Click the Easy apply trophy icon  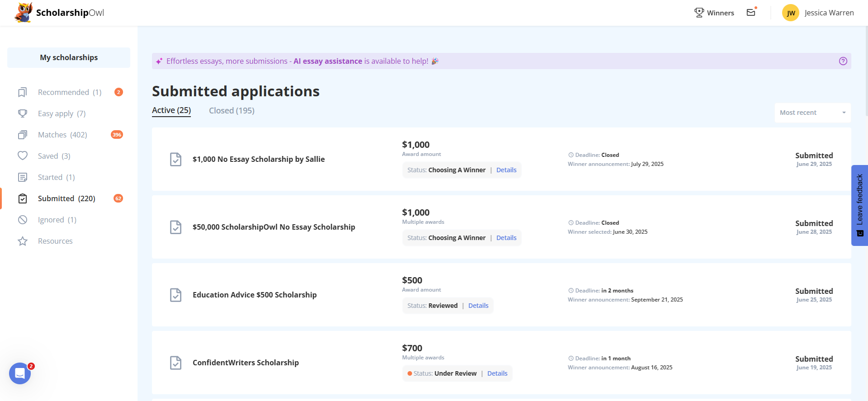coord(23,113)
